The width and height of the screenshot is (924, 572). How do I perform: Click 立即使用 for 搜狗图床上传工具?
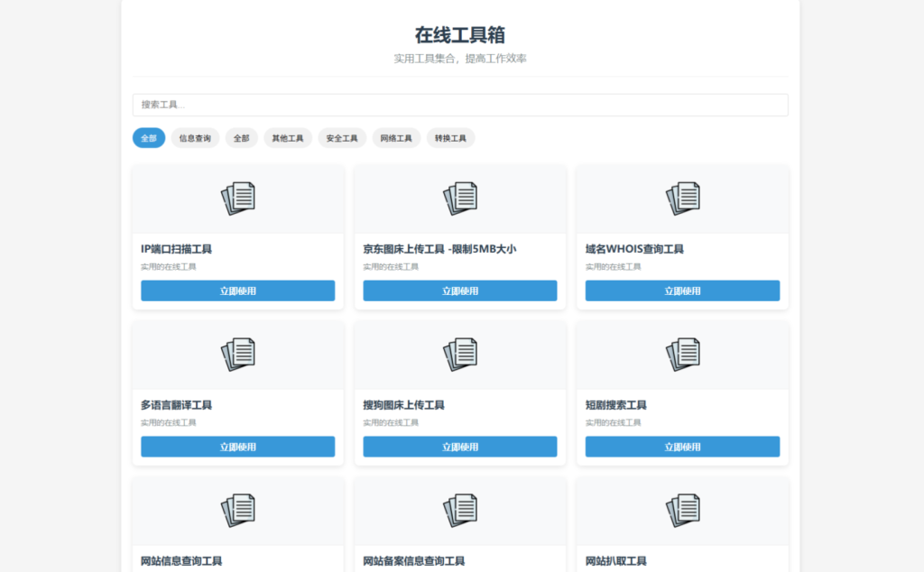460,447
